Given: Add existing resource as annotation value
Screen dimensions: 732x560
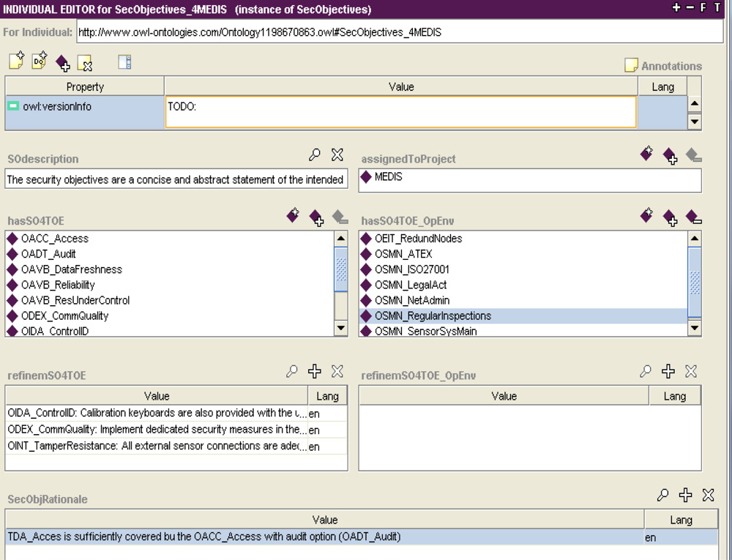Looking at the screenshot, I should point(63,63).
